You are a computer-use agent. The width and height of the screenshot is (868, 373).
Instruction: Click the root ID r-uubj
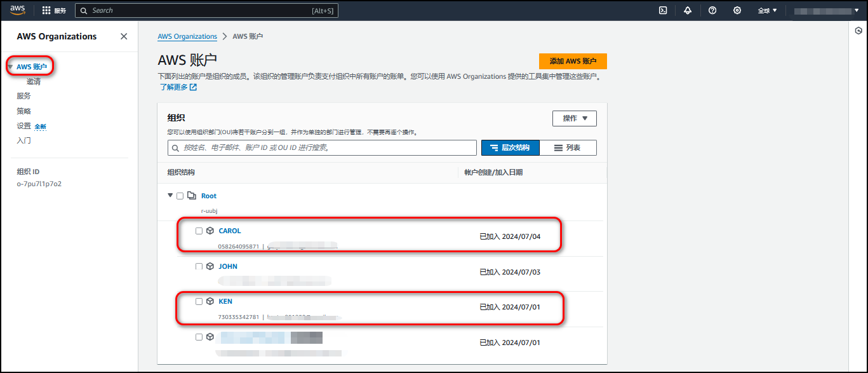210,210
